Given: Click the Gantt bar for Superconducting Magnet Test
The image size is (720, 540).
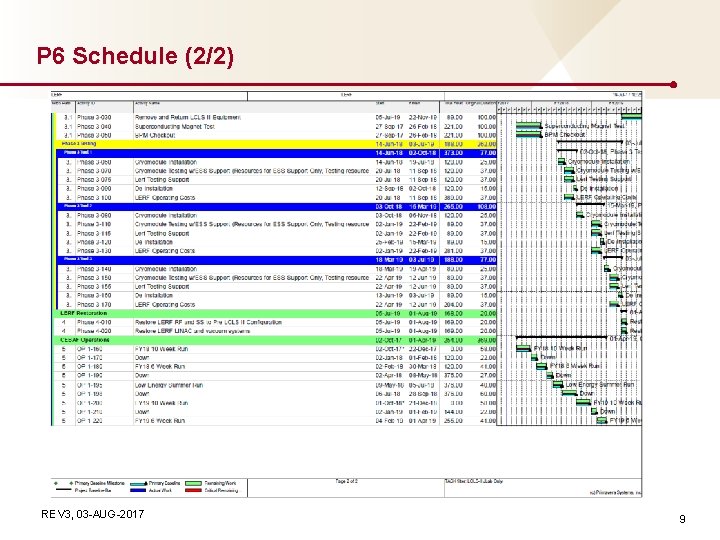Looking at the screenshot, I should pos(529,125).
